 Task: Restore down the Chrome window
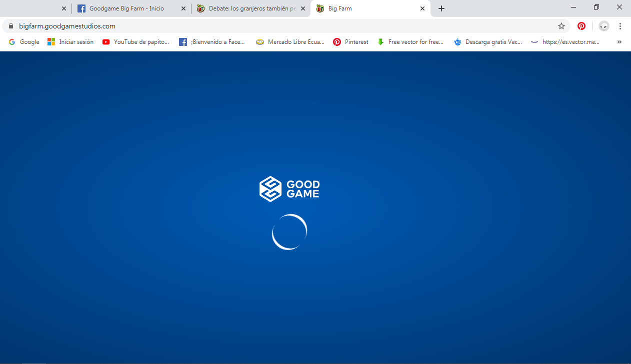(x=596, y=7)
